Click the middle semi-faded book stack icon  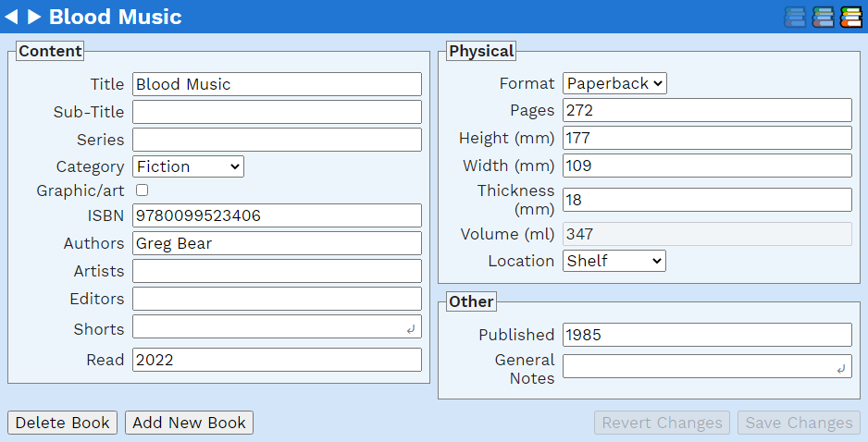click(823, 17)
